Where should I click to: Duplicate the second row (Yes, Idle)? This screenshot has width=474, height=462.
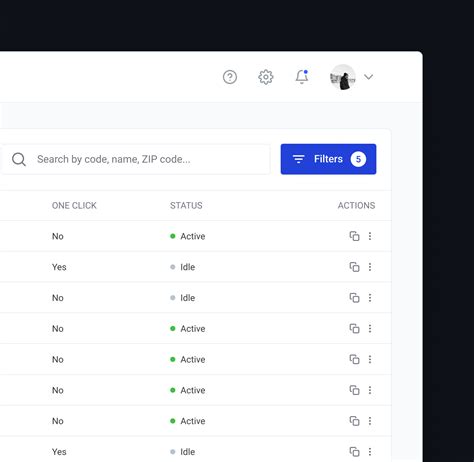[354, 267]
